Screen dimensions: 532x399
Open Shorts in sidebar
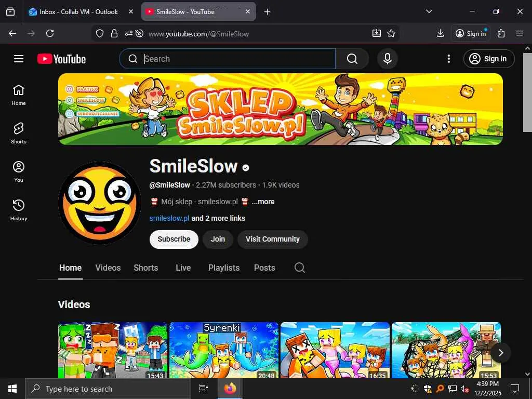pos(19,134)
